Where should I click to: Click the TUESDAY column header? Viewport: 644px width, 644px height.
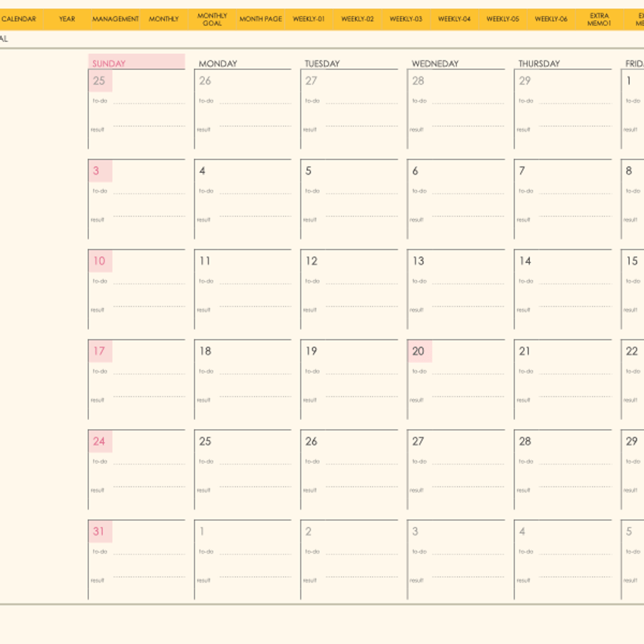point(322,64)
